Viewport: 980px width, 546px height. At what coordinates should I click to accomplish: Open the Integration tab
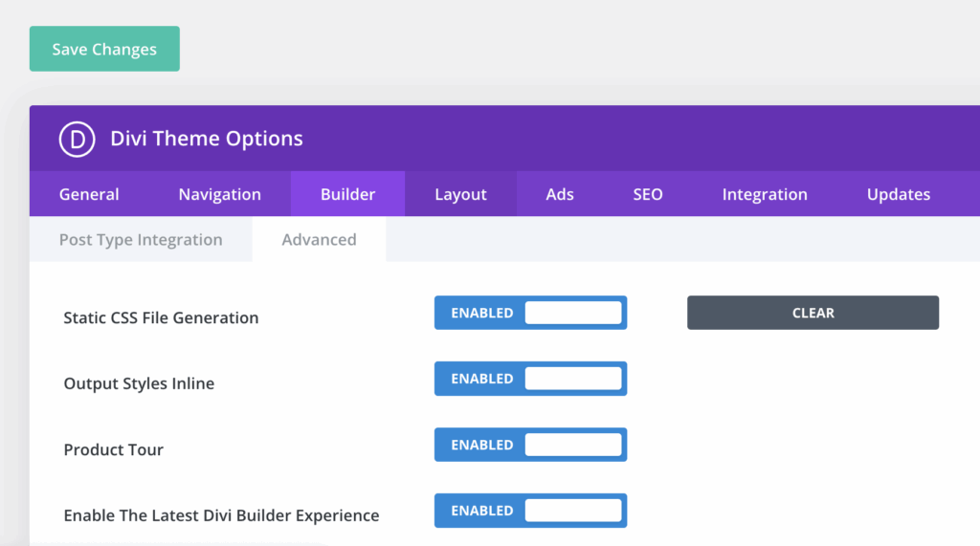(x=765, y=194)
